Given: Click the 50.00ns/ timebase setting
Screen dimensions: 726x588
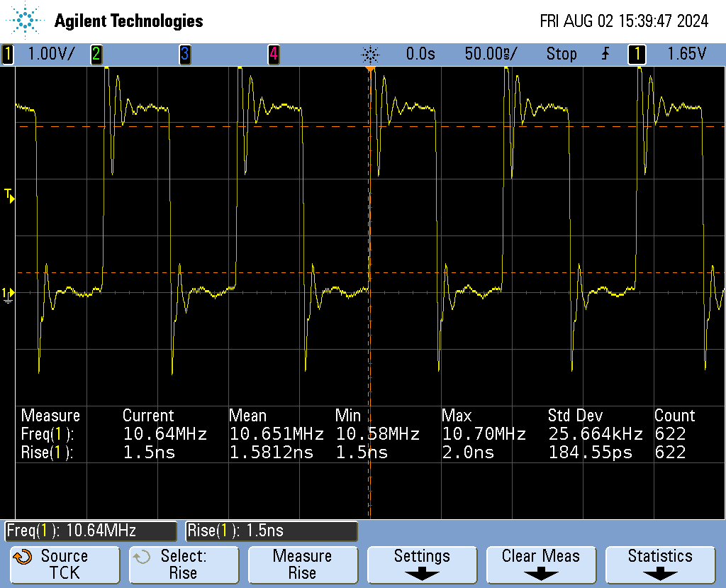Looking at the screenshot, I should [x=491, y=54].
